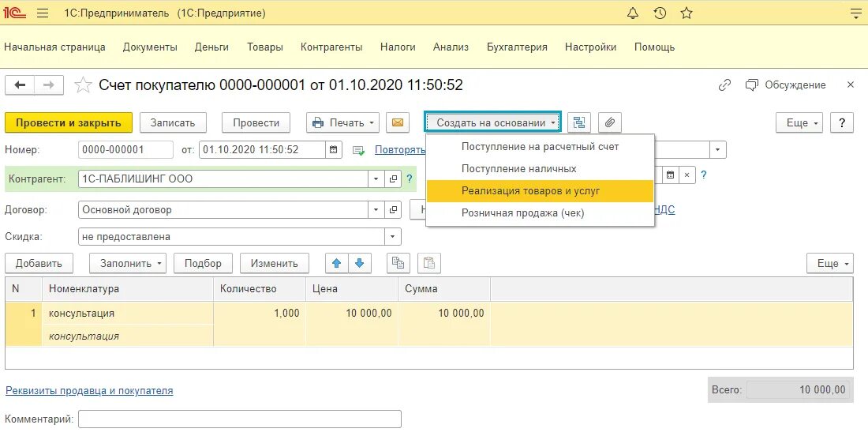Click the Цена cell 10 000,00
The image size is (868, 436).
[351, 313]
